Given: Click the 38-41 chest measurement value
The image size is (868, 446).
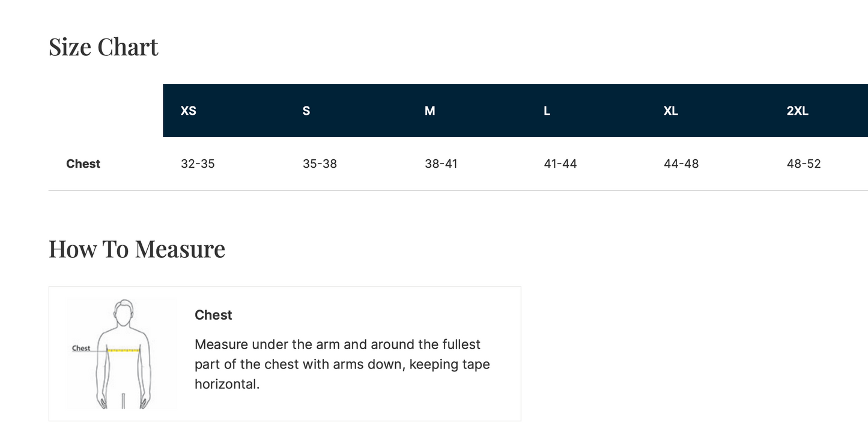Looking at the screenshot, I should pyautogui.click(x=441, y=164).
